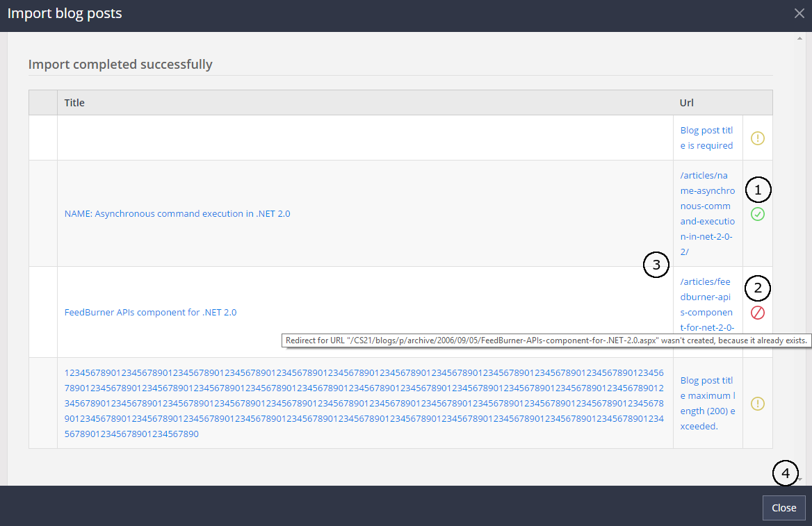The width and height of the screenshot is (812, 526).
Task: Click the warning icon beside 'Blog post title is required'
Action: pos(758,138)
